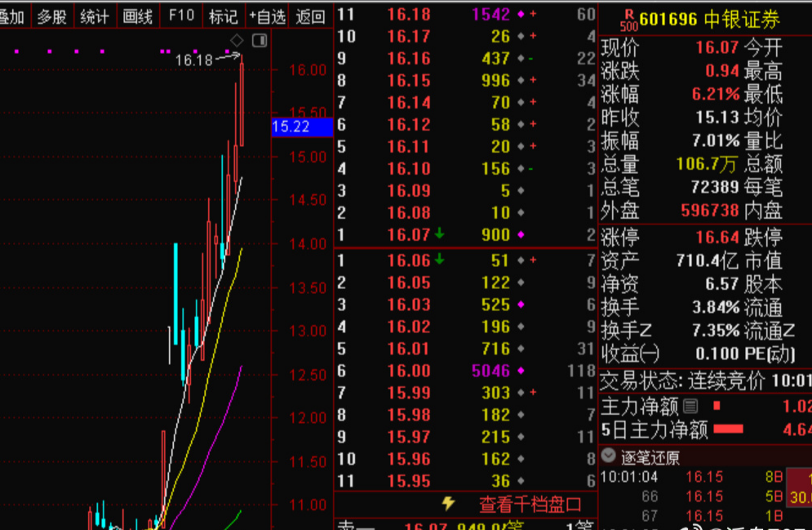Image resolution: width=812 pixels, height=530 pixels.
Task: Click the sell volume 1542
Action: [x=491, y=15]
